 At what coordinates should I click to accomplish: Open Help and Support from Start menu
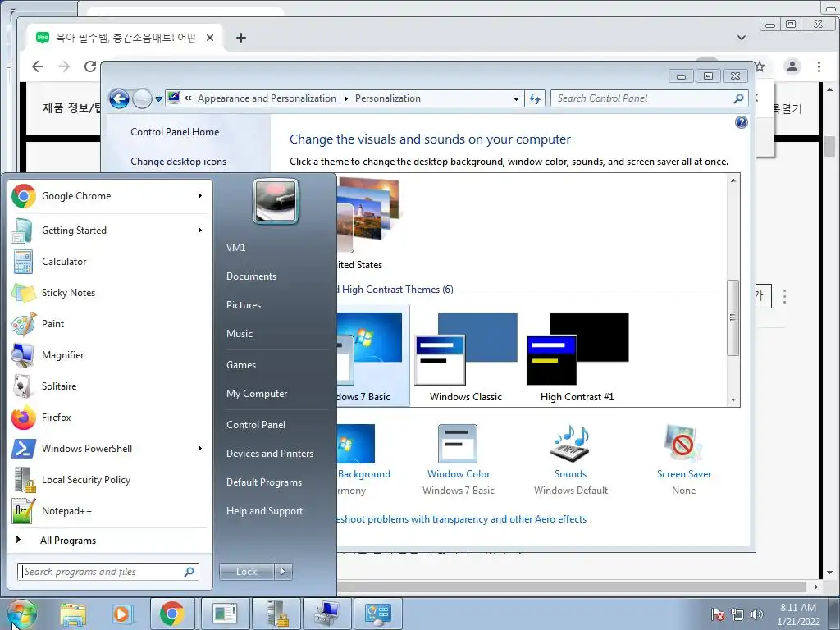point(264,511)
